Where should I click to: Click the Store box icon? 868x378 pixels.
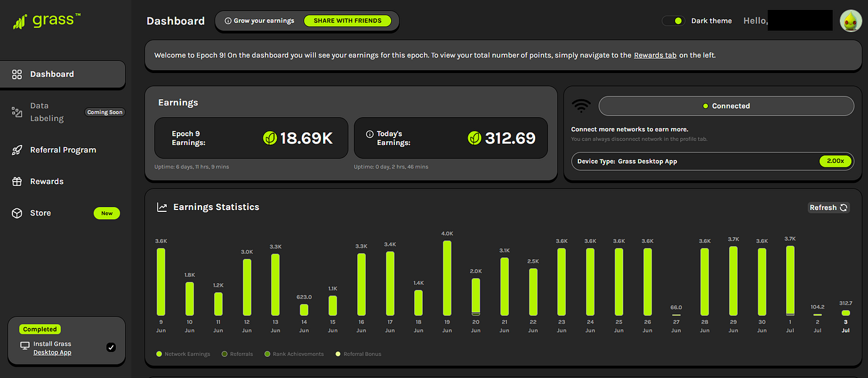click(x=17, y=213)
